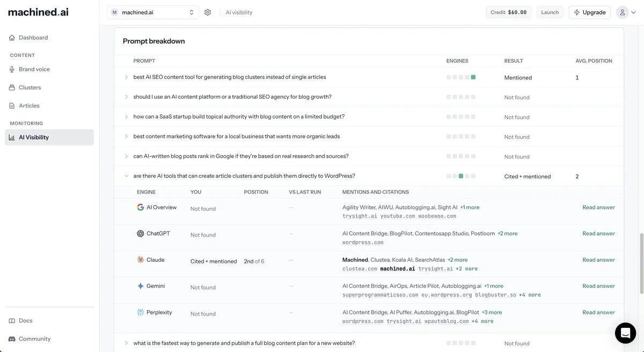This screenshot has height=352, width=644.
Task: Show +1 more mentions for AI Overview
Action: (x=470, y=207)
